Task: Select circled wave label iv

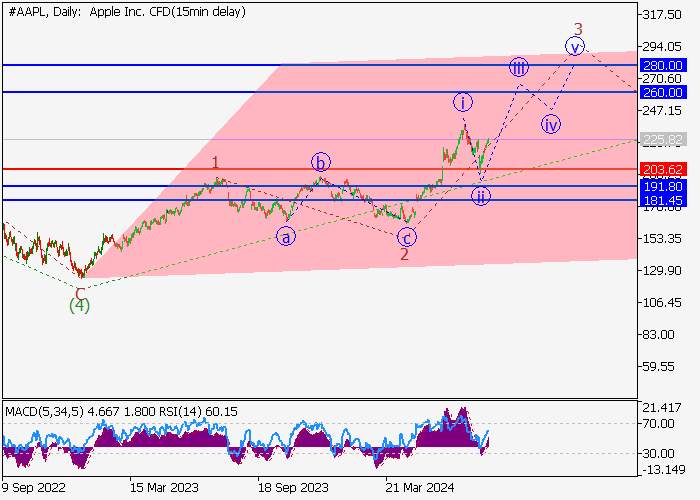Action: 551,125
